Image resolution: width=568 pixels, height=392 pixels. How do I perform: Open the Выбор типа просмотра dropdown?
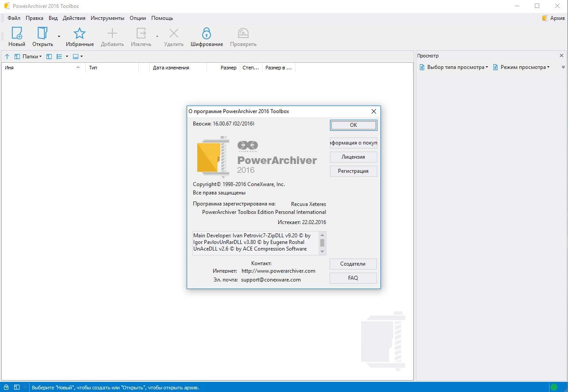click(453, 67)
